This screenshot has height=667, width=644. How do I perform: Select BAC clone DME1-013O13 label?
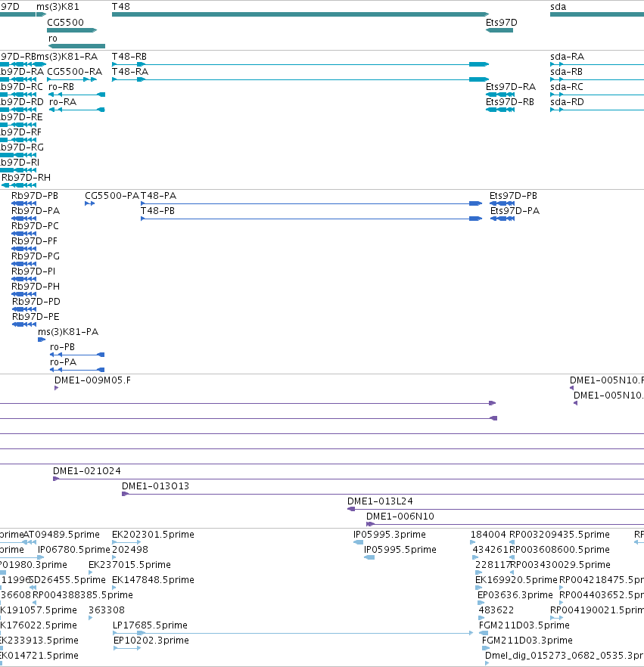(x=155, y=486)
